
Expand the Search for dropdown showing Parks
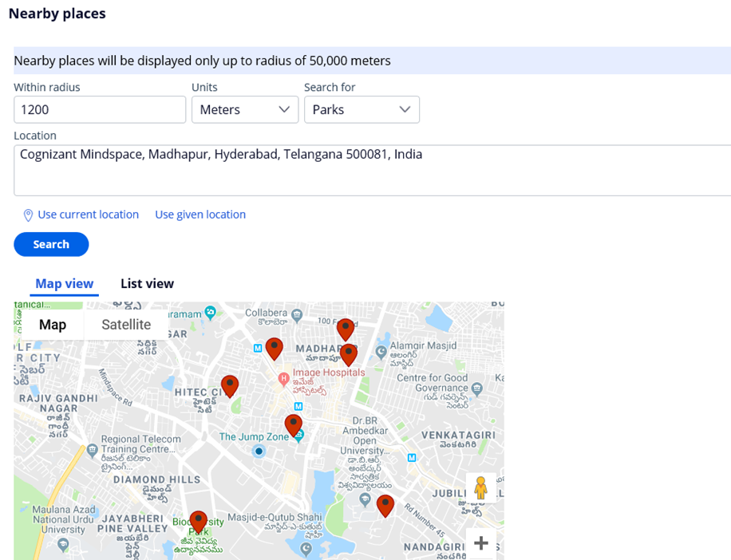click(x=362, y=109)
